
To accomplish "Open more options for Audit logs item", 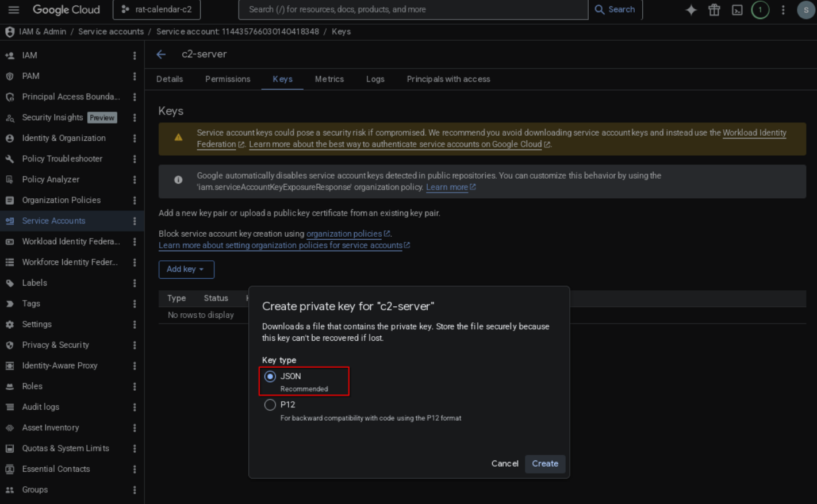I will (x=135, y=407).
